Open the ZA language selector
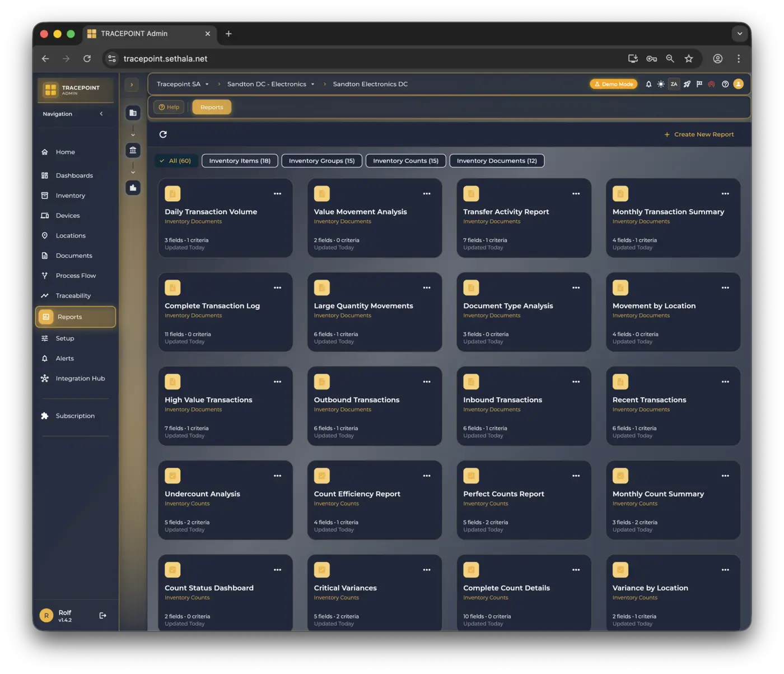 pos(674,84)
